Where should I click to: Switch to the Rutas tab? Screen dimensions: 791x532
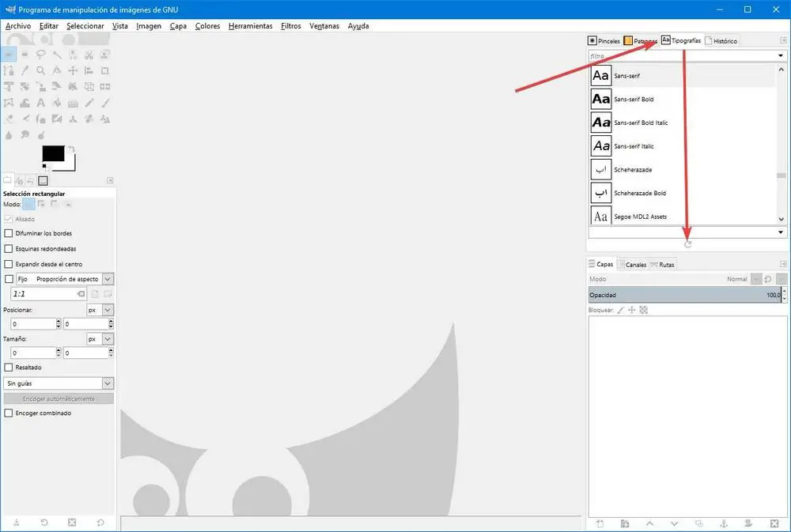pos(662,264)
